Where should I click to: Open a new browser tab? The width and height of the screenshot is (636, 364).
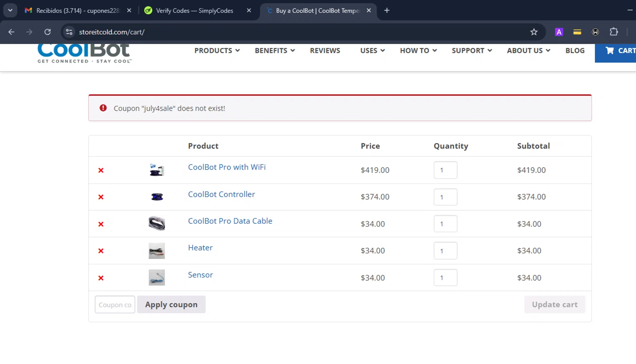click(x=387, y=11)
